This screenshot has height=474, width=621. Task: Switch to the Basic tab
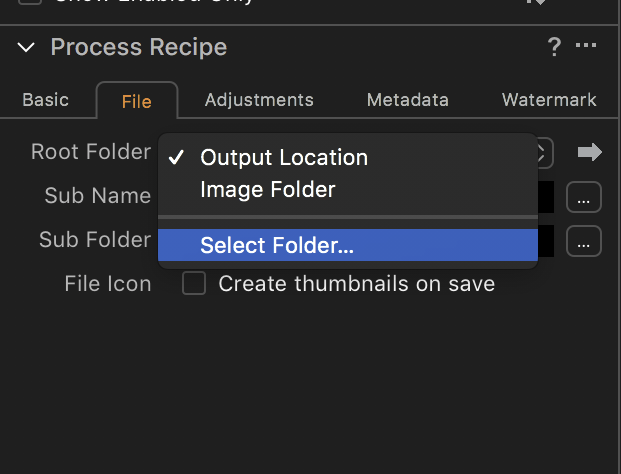tap(46, 100)
